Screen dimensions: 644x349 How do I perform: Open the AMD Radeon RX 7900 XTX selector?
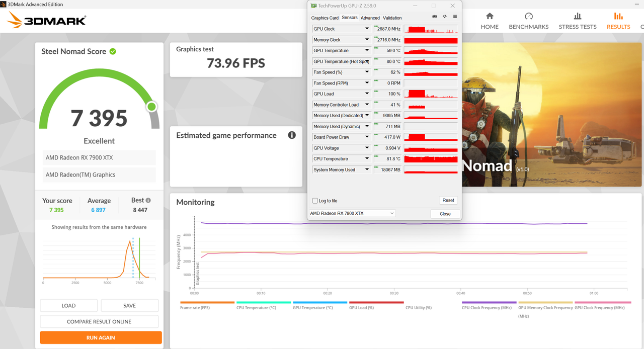pyautogui.click(x=352, y=213)
